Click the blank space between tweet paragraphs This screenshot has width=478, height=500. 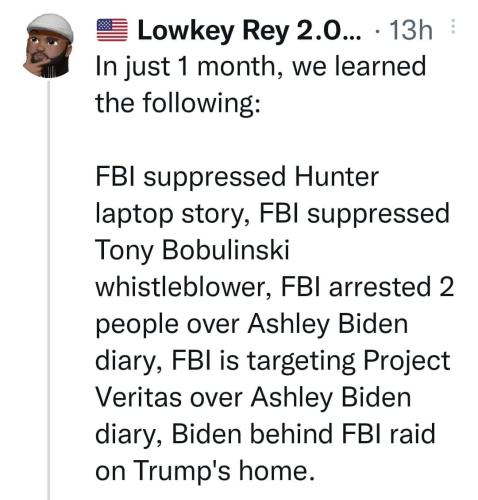click(267, 141)
